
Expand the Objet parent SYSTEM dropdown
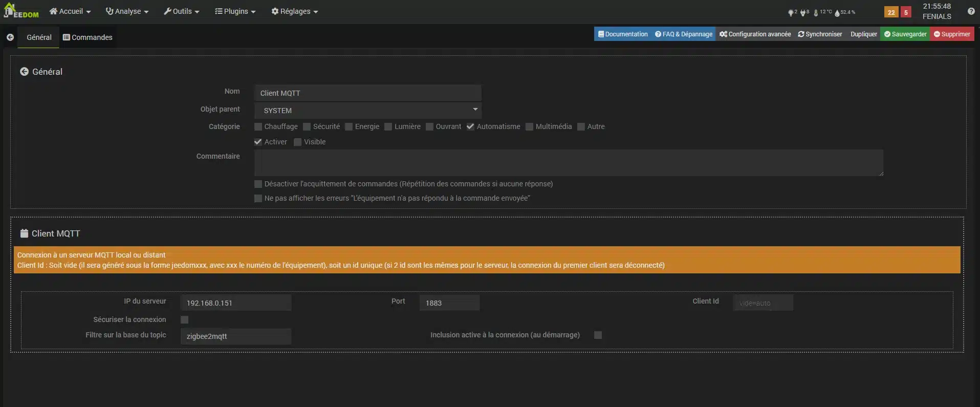368,110
